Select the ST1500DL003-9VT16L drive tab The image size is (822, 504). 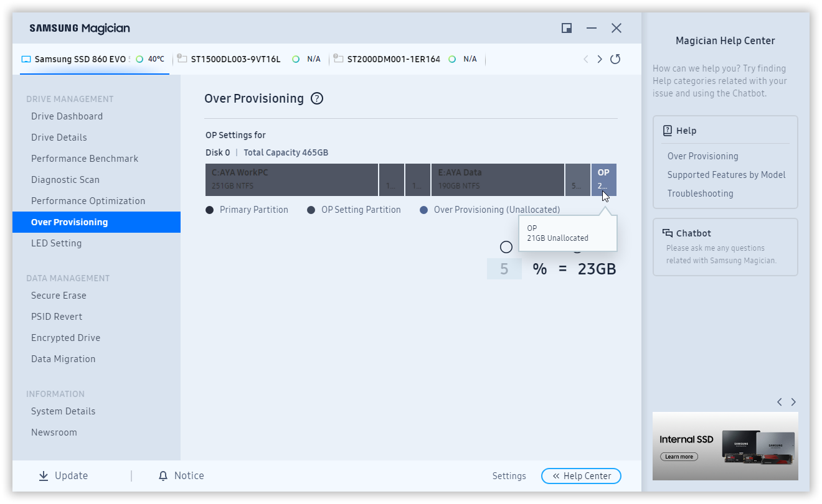click(x=235, y=59)
